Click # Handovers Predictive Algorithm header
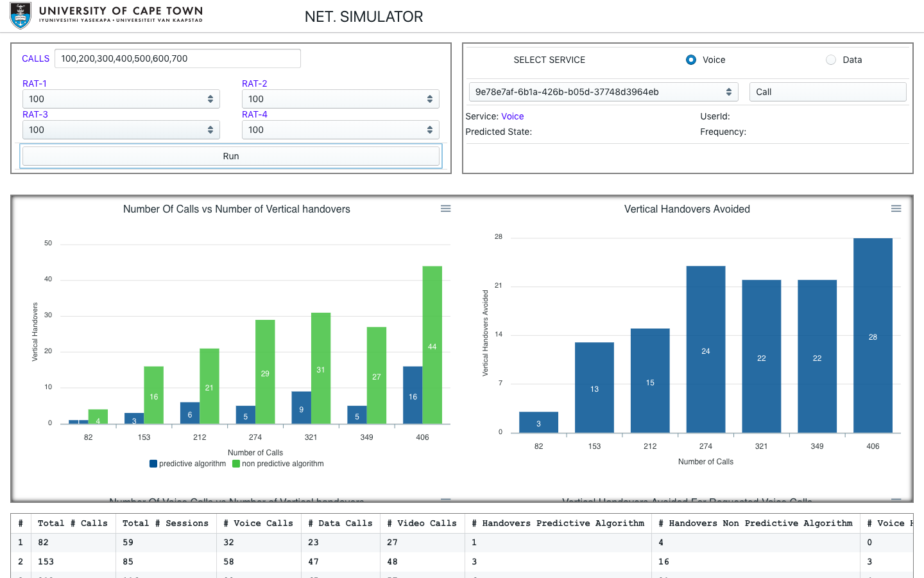The height and width of the screenshot is (578, 924). (558, 523)
